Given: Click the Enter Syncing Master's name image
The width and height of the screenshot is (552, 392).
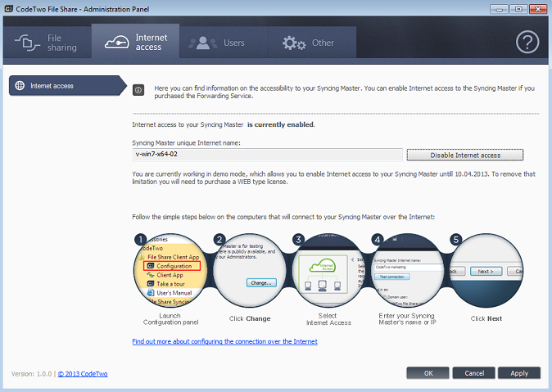Looking at the screenshot, I should pos(408,270).
